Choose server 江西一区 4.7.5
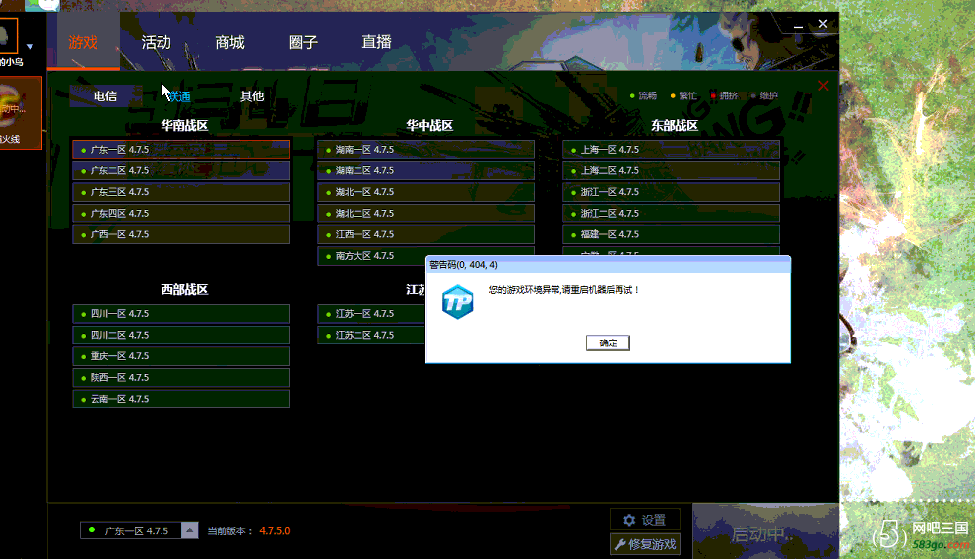This screenshot has height=560, width=975. tap(425, 234)
